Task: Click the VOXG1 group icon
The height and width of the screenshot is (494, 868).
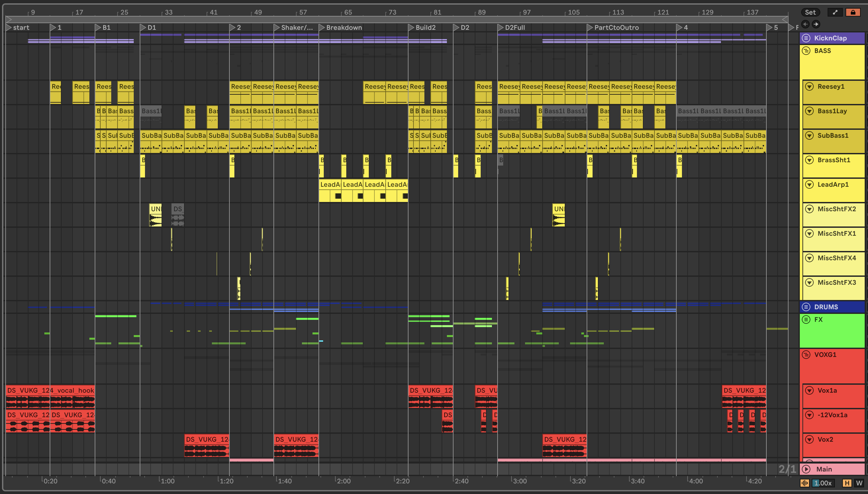Action: tap(806, 355)
